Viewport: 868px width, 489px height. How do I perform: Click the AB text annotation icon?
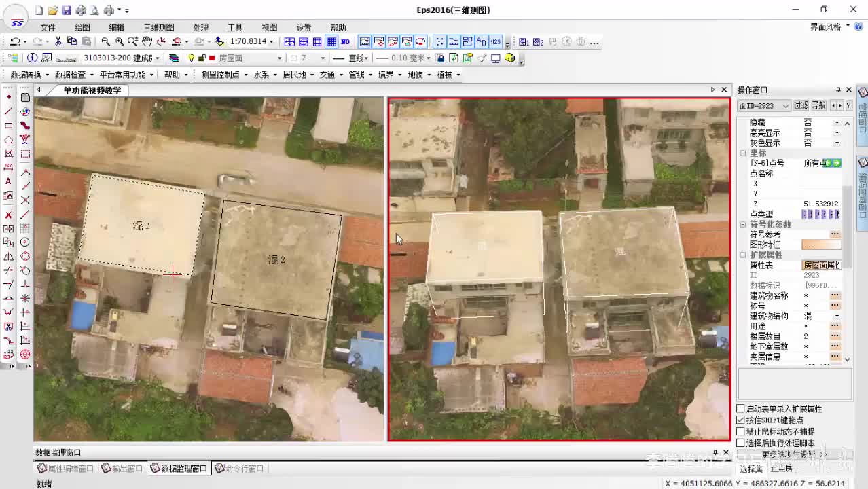(482, 41)
